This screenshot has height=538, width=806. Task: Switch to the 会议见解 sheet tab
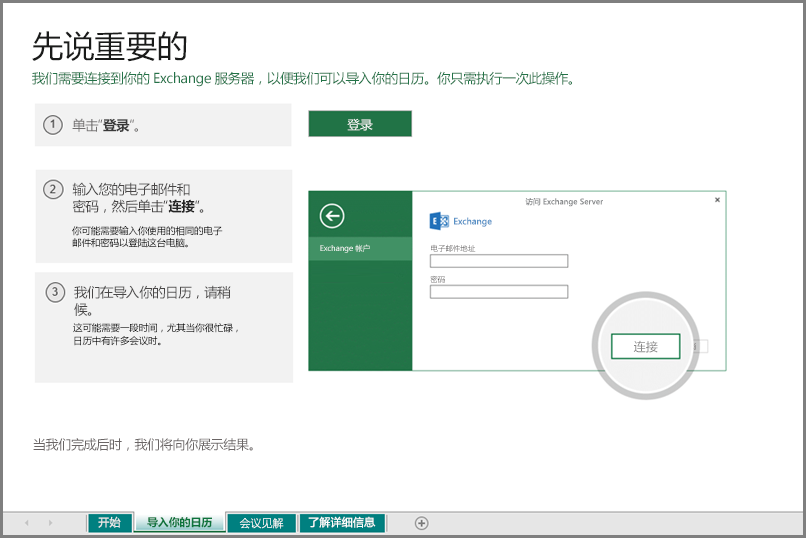(262, 523)
